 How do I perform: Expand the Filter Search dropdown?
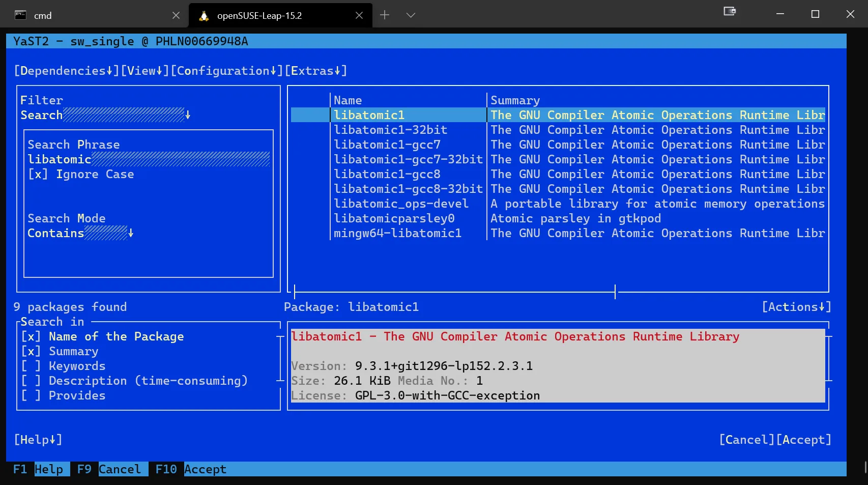coord(188,116)
